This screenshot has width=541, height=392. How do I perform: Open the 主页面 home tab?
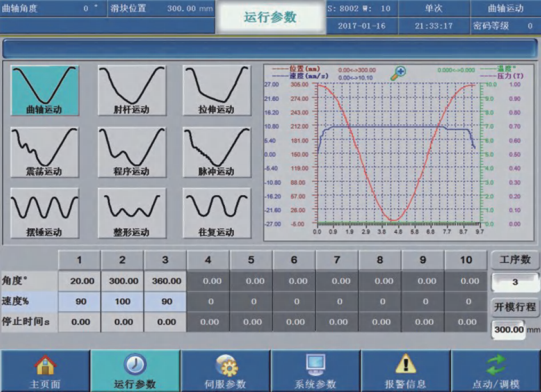(45, 371)
